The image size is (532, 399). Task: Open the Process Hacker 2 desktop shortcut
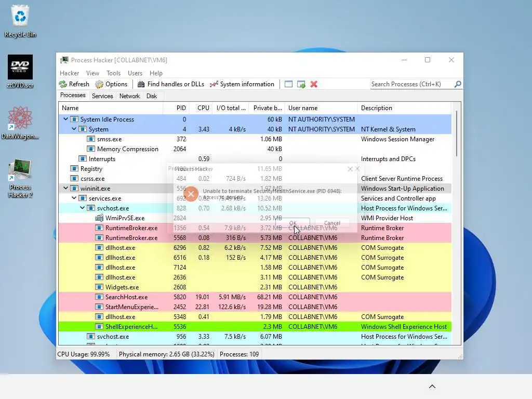[20, 179]
